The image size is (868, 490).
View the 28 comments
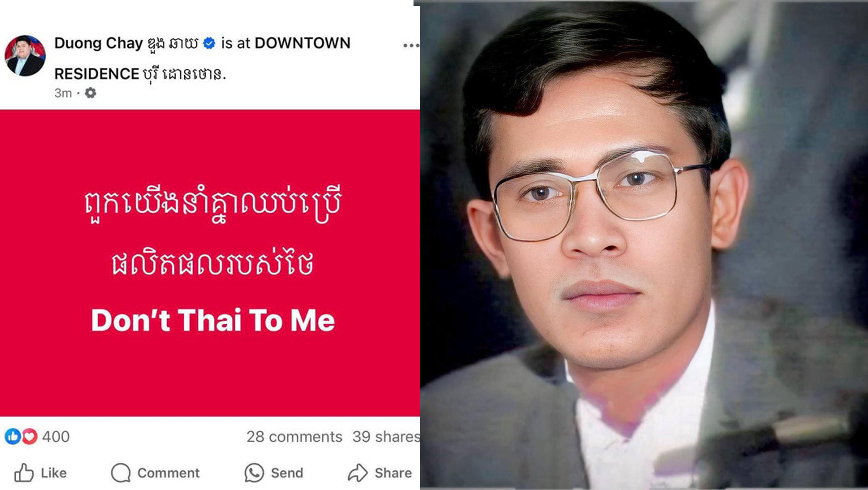(294, 437)
